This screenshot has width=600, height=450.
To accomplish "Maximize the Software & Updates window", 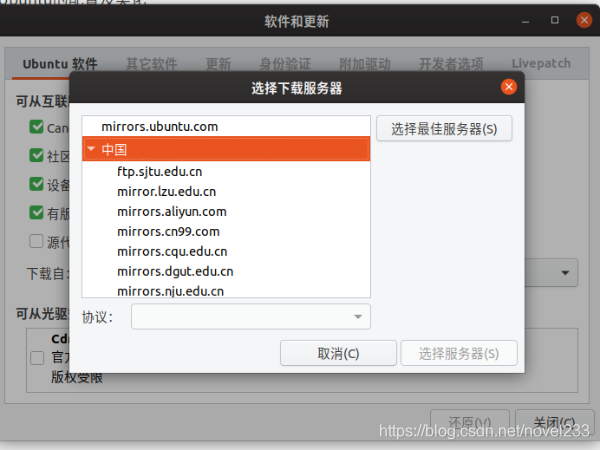I will (x=554, y=20).
